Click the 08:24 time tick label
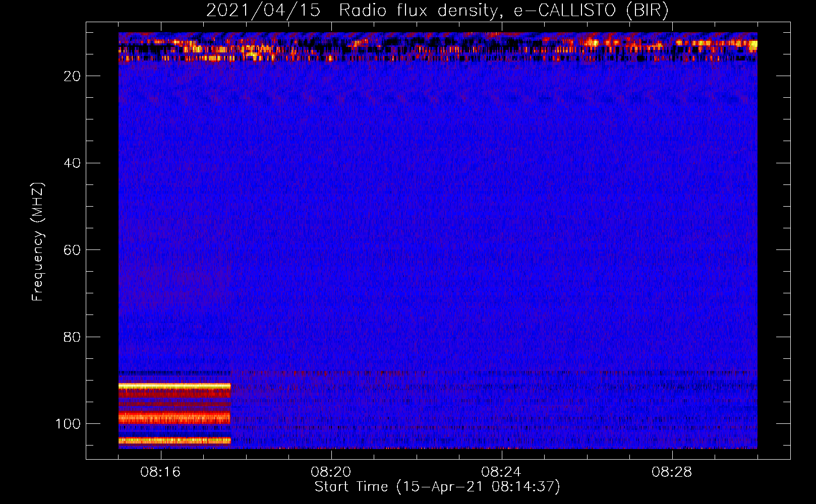The width and height of the screenshot is (816, 504). (x=501, y=472)
